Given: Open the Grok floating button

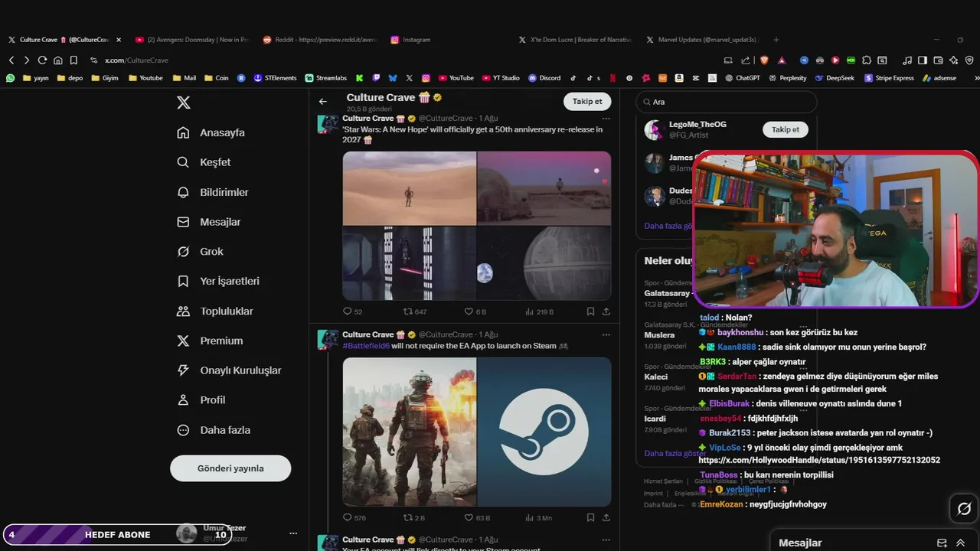Looking at the screenshot, I should coord(964,509).
